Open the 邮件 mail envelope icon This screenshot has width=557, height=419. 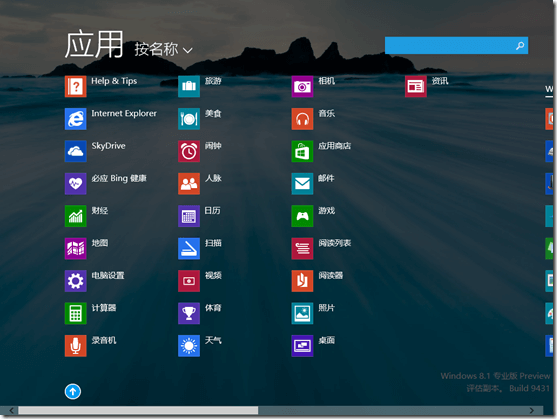pos(302,184)
